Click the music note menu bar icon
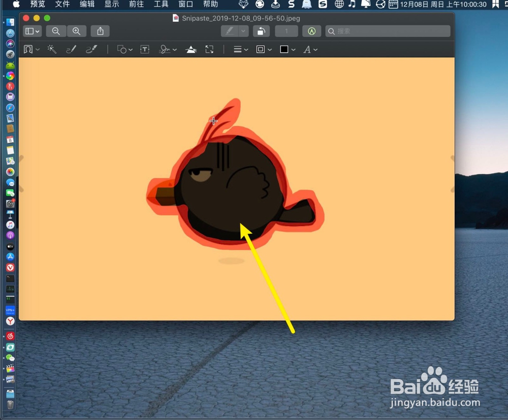 352,4
